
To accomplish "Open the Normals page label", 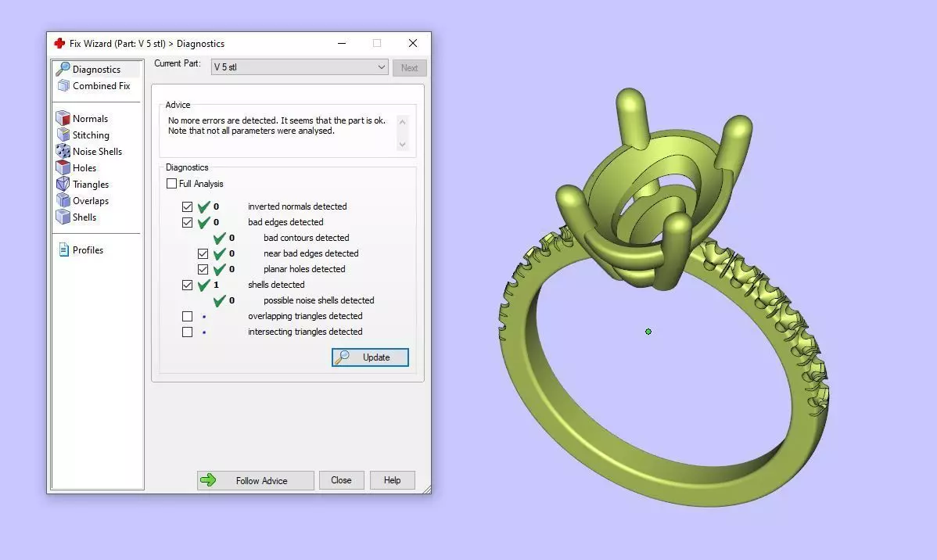I will [x=90, y=118].
